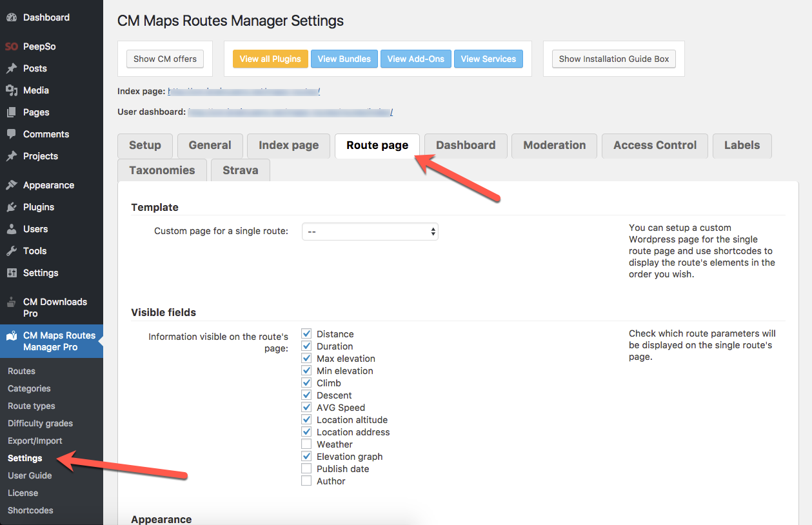Open the Shortcodes submenu item
This screenshot has width=812, height=525.
[30, 511]
